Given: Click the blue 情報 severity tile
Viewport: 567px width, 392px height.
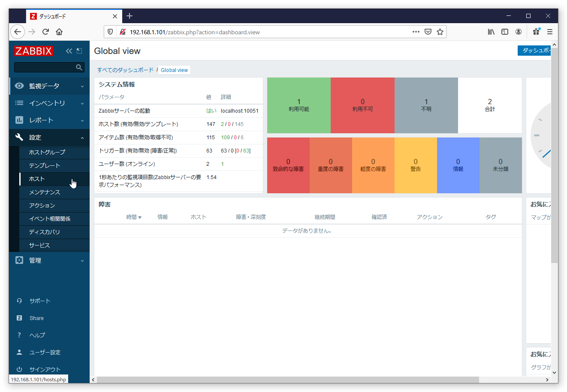Looking at the screenshot, I should pyautogui.click(x=458, y=165).
